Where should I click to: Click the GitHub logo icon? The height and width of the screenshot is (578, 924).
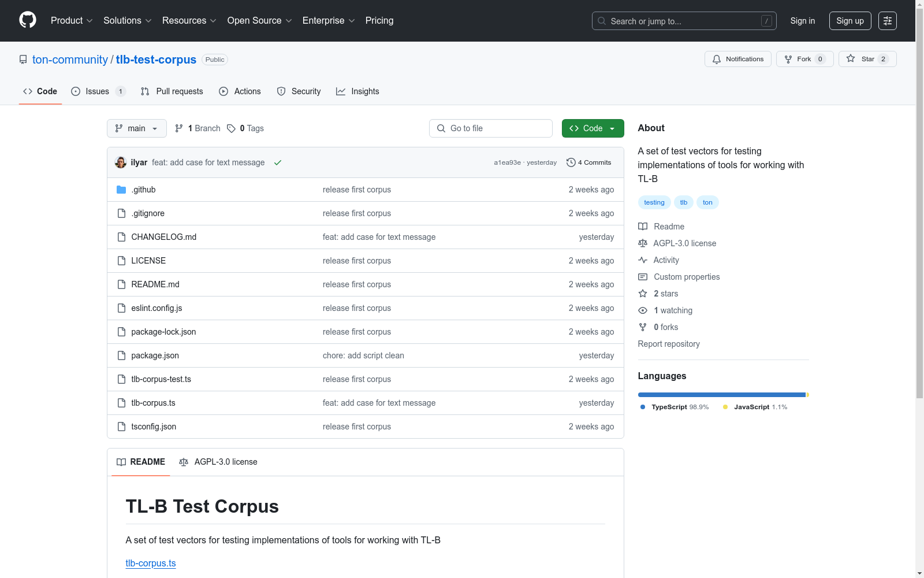click(28, 20)
